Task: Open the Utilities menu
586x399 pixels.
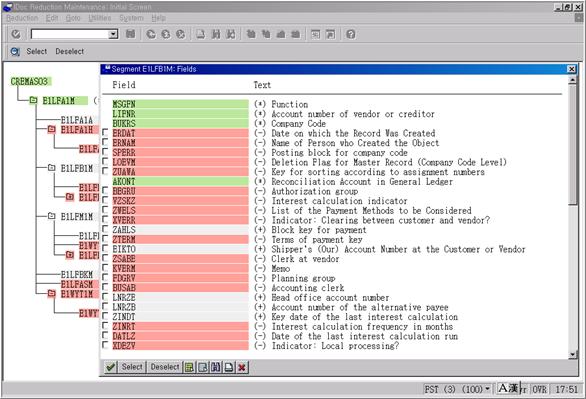Action: click(100, 18)
